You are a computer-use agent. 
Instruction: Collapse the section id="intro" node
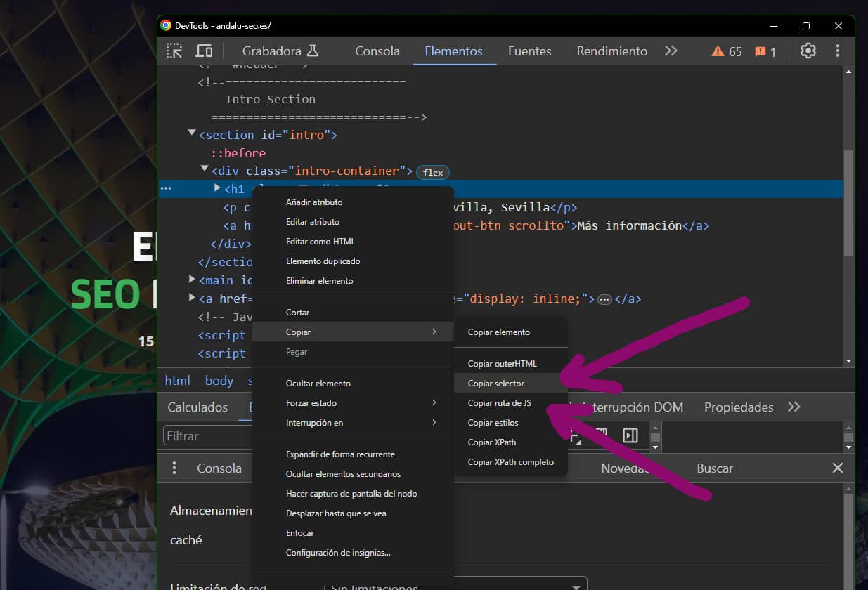point(192,133)
